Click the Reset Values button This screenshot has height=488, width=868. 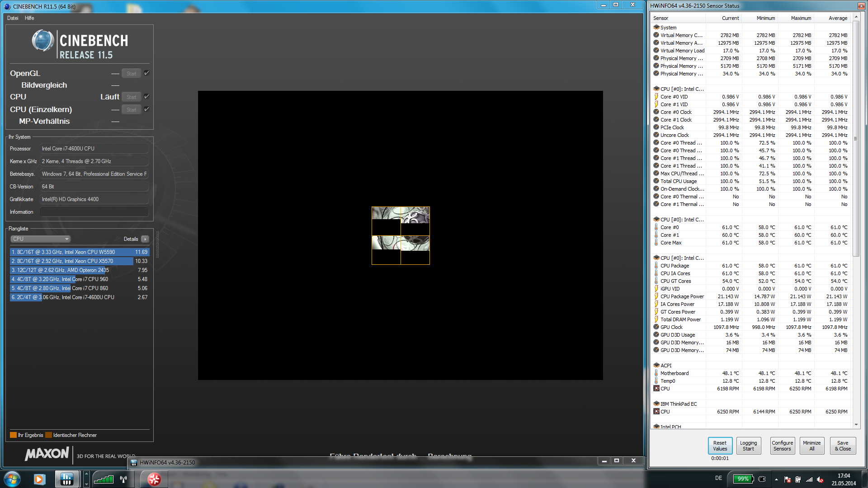click(x=720, y=446)
